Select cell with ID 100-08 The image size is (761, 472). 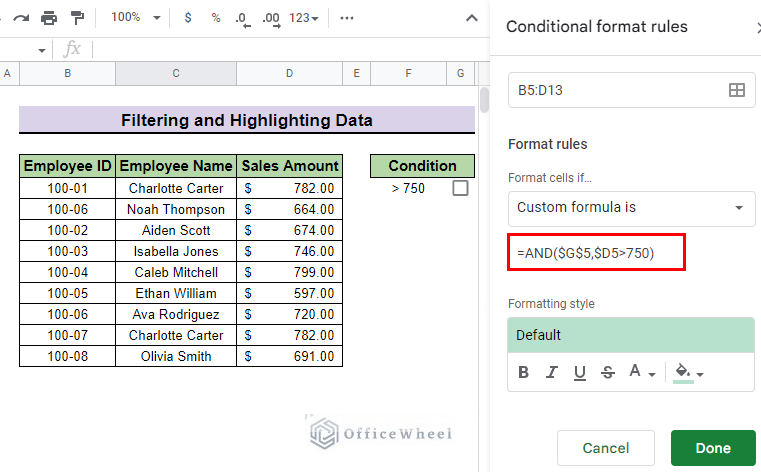tap(67, 356)
